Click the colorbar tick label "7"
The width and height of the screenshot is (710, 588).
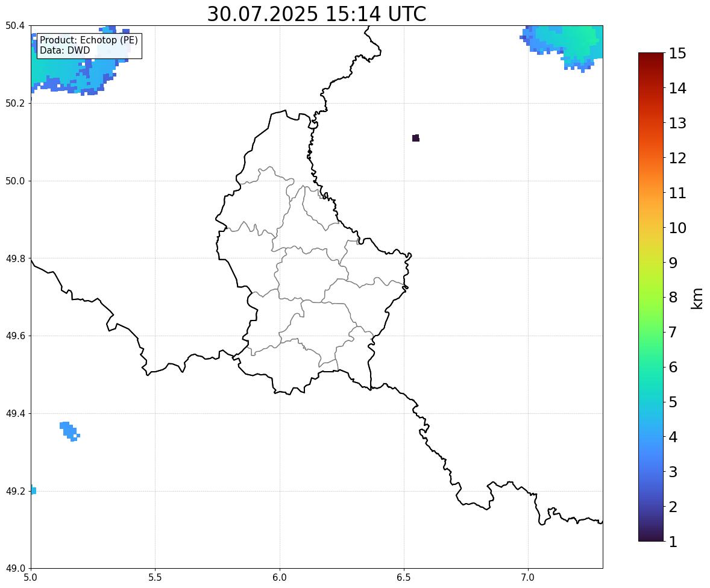coord(673,332)
